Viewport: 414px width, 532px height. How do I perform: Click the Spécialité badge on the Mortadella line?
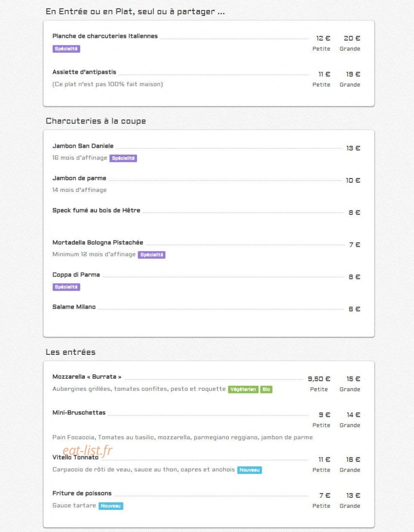tap(152, 255)
